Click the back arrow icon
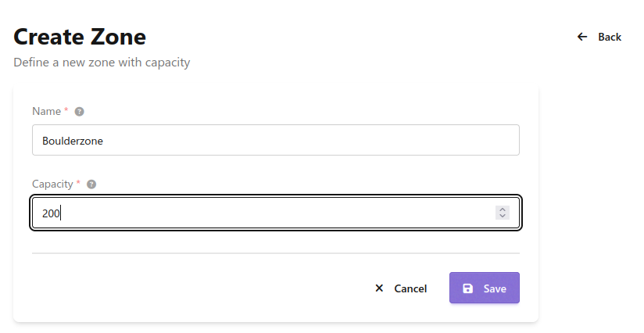Viewport: 644px width, 333px height. click(581, 37)
